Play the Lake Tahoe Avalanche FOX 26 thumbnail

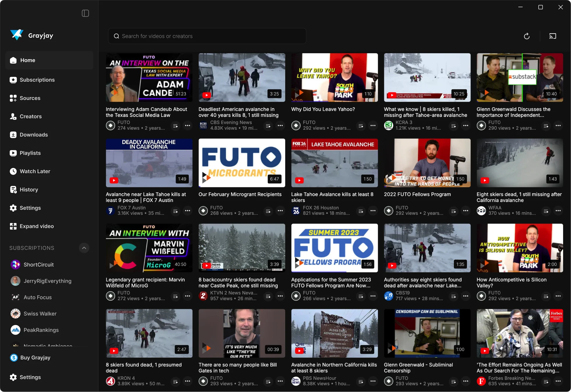point(334,163)
